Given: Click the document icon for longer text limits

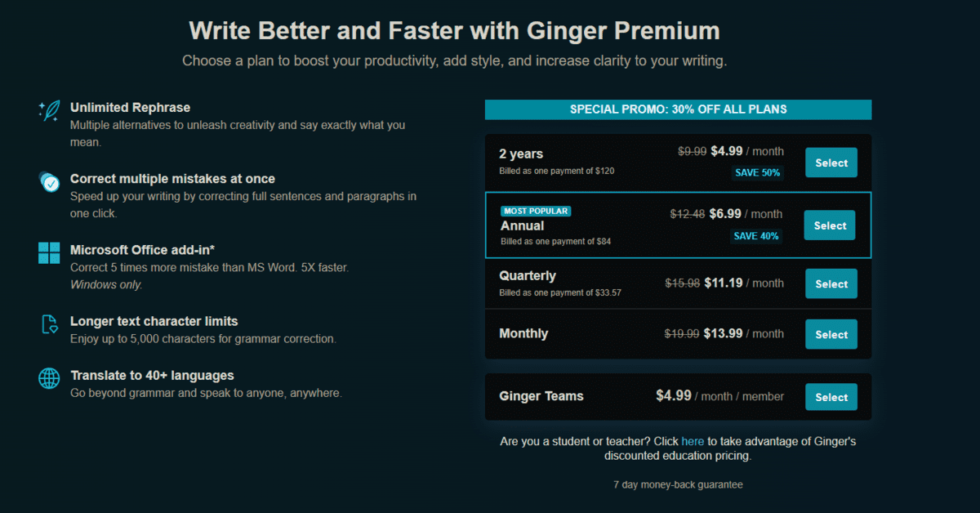Looking at the screenshot, I should [49, 324].
